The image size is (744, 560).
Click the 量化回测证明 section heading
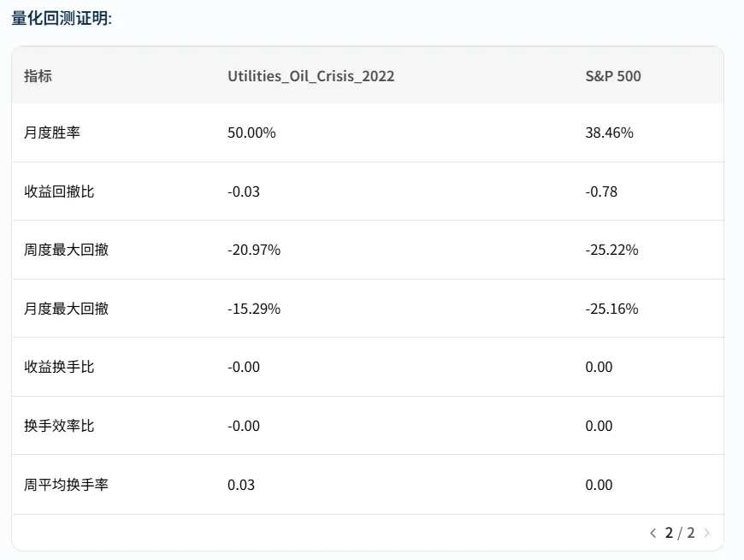[x=61, y=18]
